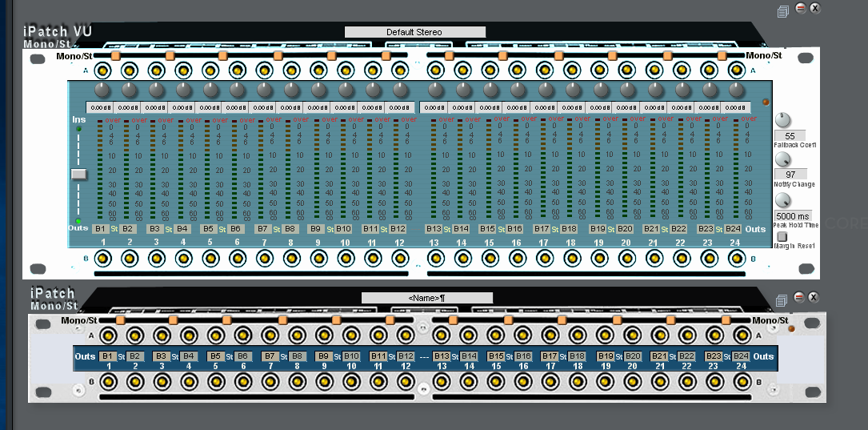Viewport: 868px width, 430px height.
Task: Click the Notify Change knob
Action: pos(782,159)
